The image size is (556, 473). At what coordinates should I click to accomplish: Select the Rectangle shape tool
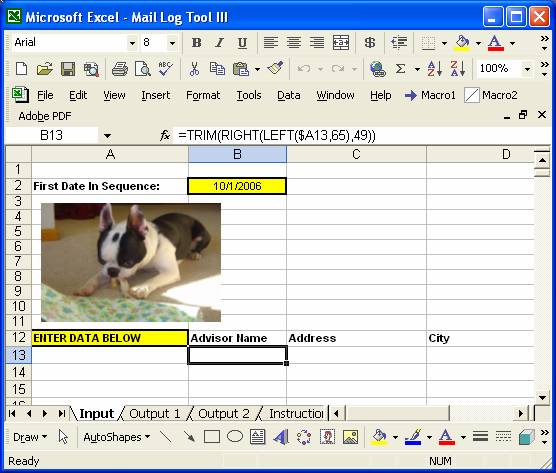212,437
